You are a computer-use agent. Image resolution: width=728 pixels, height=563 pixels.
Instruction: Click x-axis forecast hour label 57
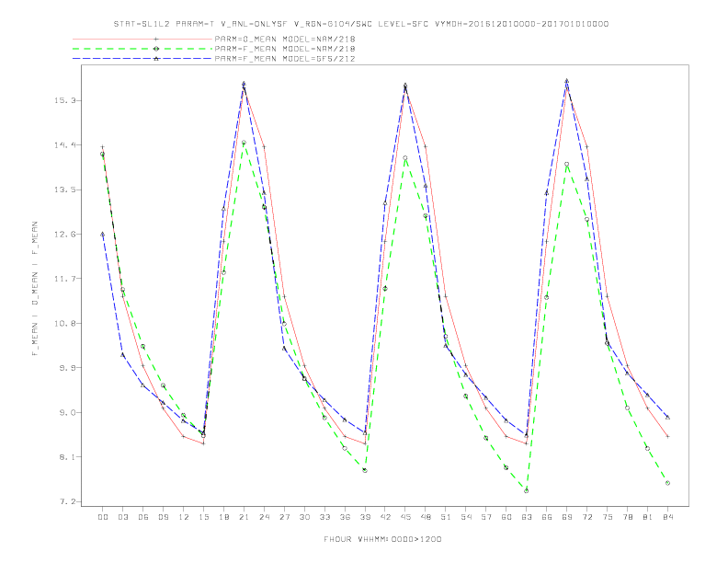(486, 517)
